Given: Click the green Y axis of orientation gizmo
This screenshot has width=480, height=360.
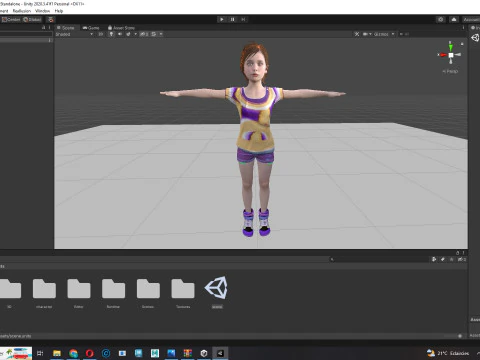Looking at the screenshot, I should click(x=451, y=47).
